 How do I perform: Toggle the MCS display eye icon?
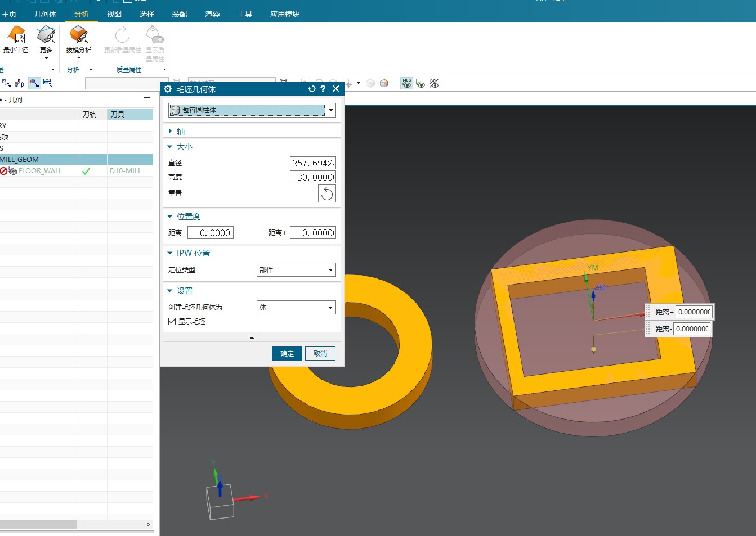click(406, 83)
